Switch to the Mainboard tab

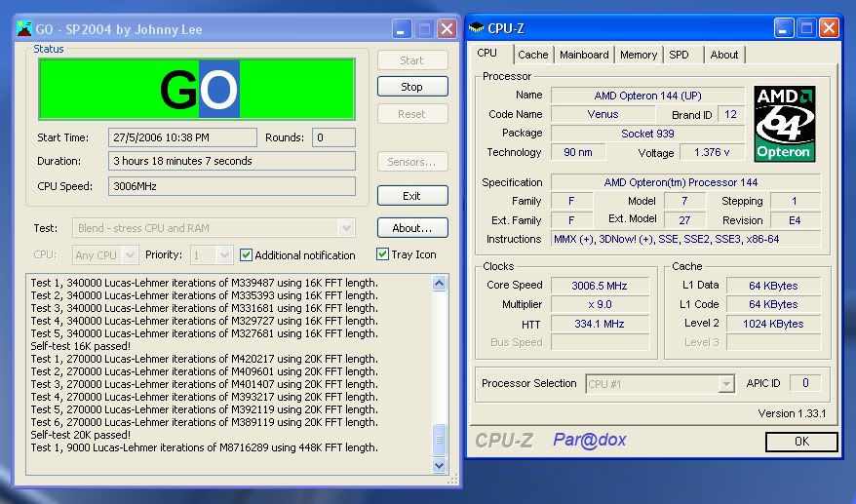point(584,55)
